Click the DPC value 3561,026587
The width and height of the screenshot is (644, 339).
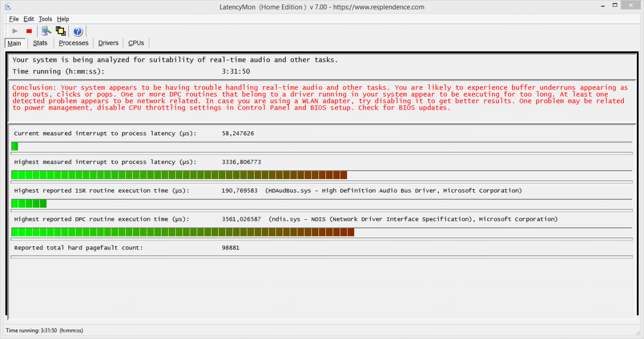click(241, 220)
